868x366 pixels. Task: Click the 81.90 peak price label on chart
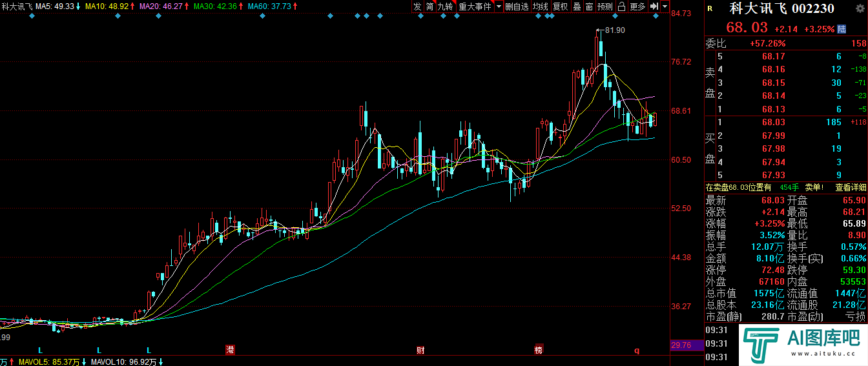(616, 30)
